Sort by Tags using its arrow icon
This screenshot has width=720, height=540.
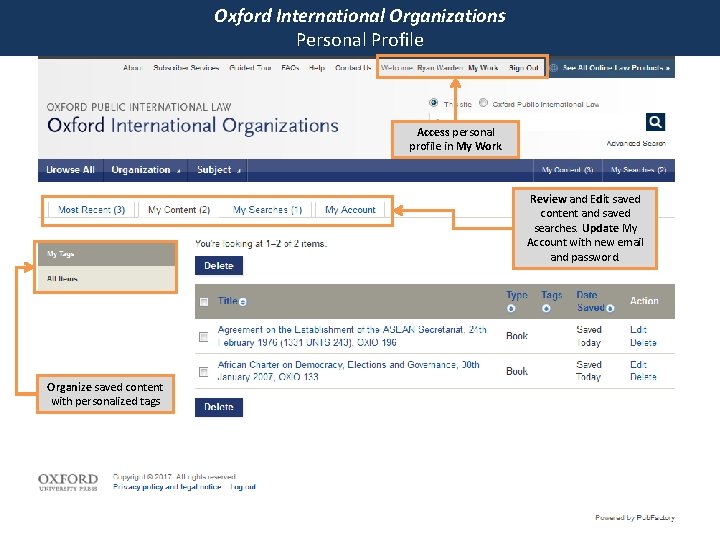pyautogui.click(x=546, y=309)
